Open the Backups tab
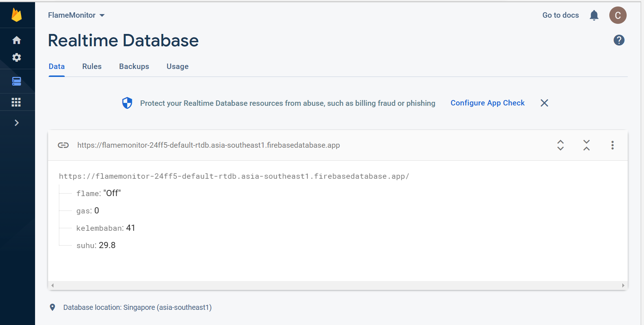Viewport: 644px width, 325px height. point(134,66)
